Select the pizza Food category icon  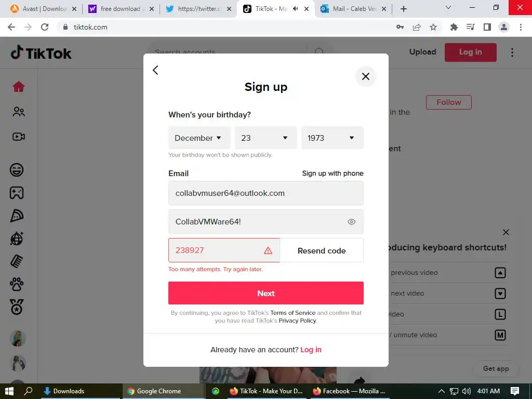click(x=17, y=216)
